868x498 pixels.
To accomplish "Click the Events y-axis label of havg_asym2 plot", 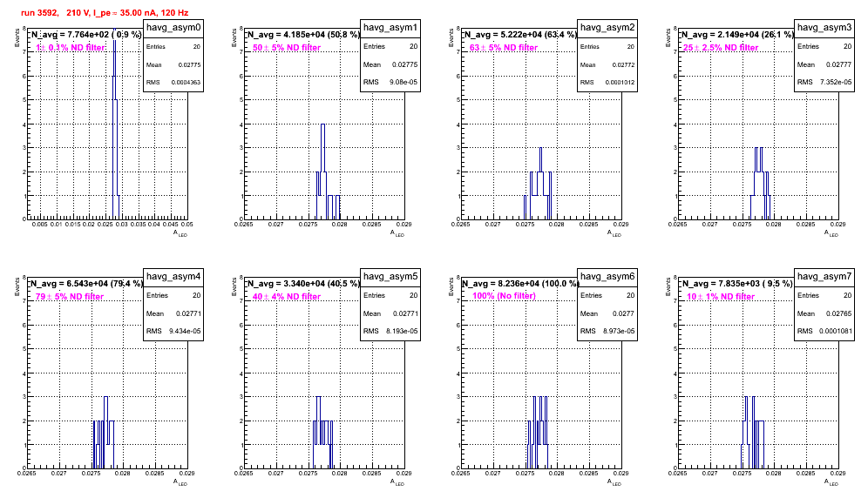I will [451, 37].
